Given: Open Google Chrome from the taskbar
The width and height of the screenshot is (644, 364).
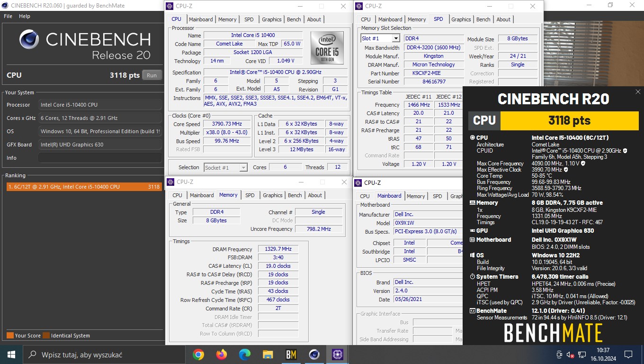Looking at the screenshot, I should [x=198, y=354].
